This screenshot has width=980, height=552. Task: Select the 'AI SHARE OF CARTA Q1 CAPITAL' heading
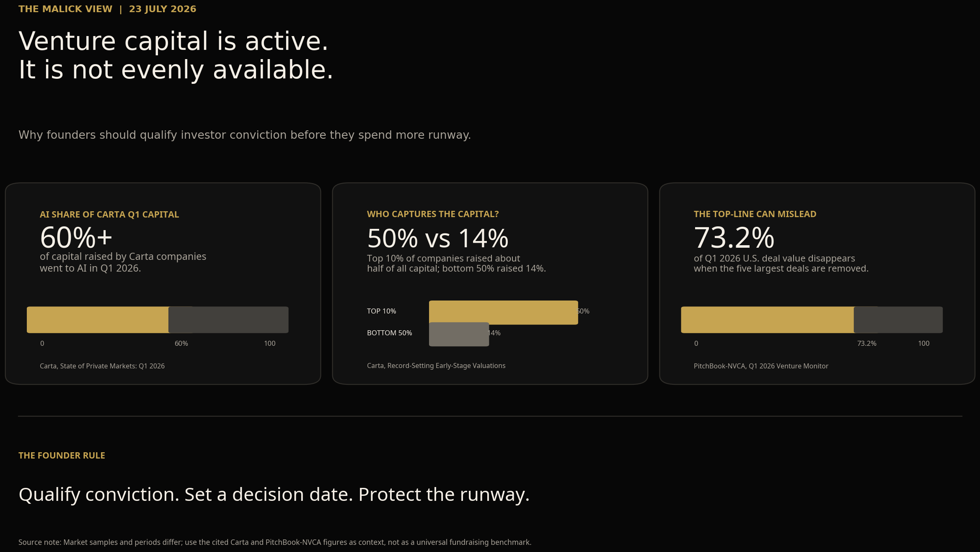click(109, 214)
